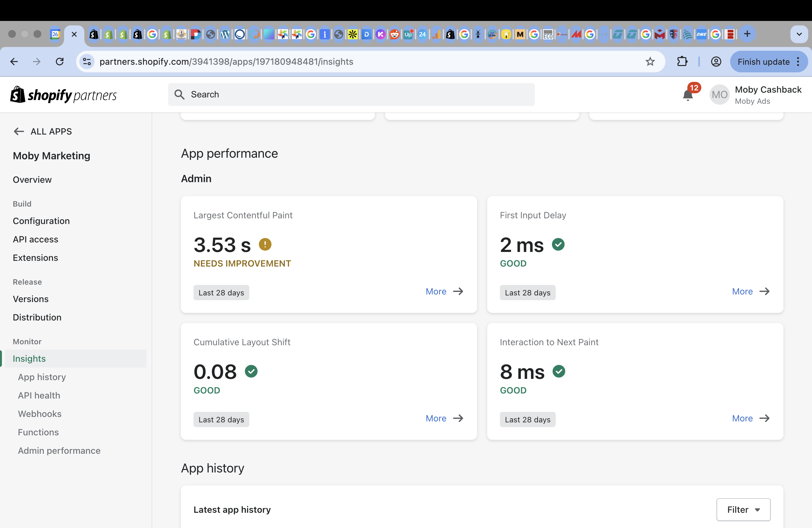Screen dimensions: 812x528
Task: Switch to the tab with ECO favicon
Action: 548,34
